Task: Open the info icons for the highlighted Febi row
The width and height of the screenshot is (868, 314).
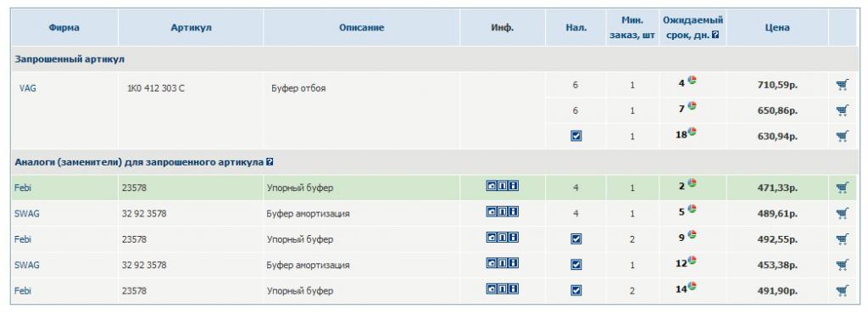Action: point(503,186)
